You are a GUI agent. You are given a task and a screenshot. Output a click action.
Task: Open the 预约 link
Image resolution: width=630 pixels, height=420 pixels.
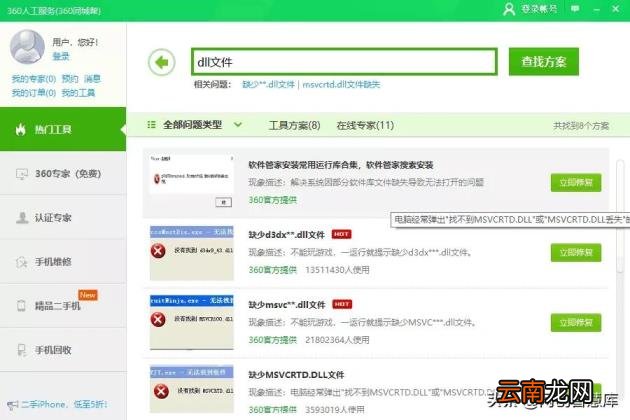tap(70, 79)
